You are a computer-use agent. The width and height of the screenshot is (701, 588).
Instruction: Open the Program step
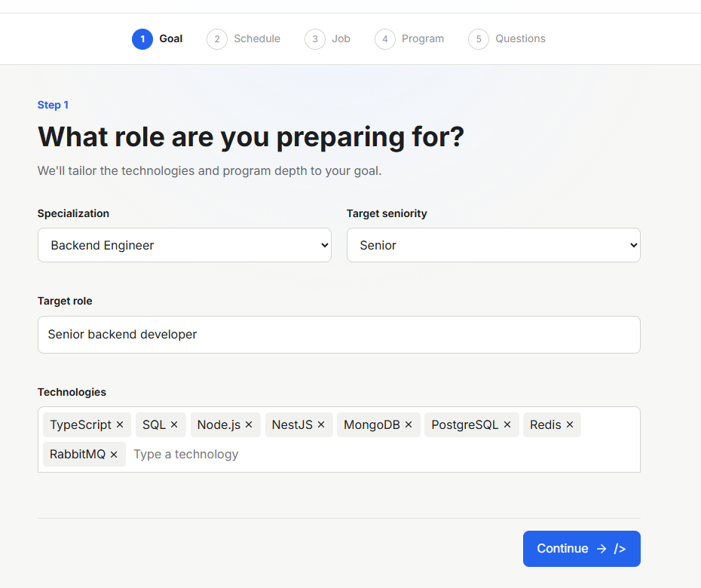pyautogui.click(x=409, y=39)
